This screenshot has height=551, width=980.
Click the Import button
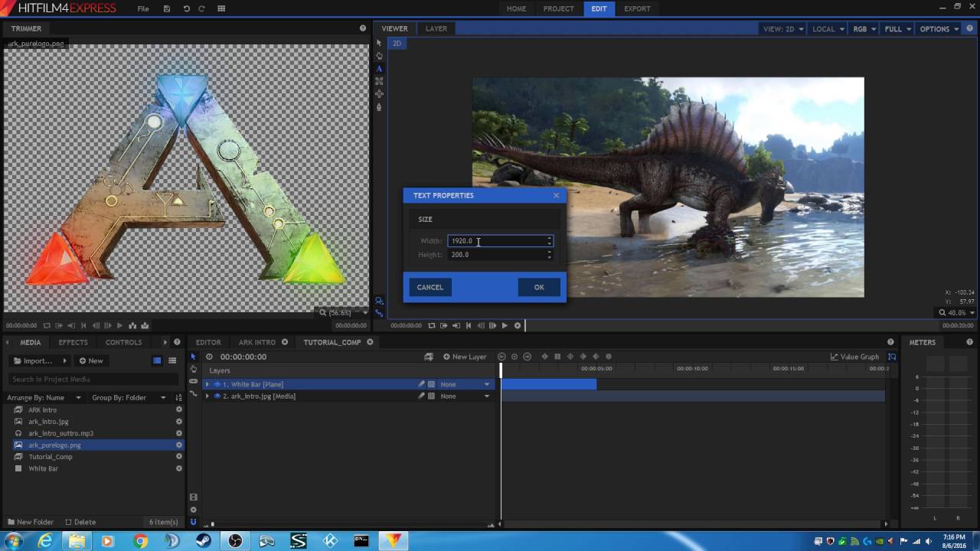coord(39,360)
